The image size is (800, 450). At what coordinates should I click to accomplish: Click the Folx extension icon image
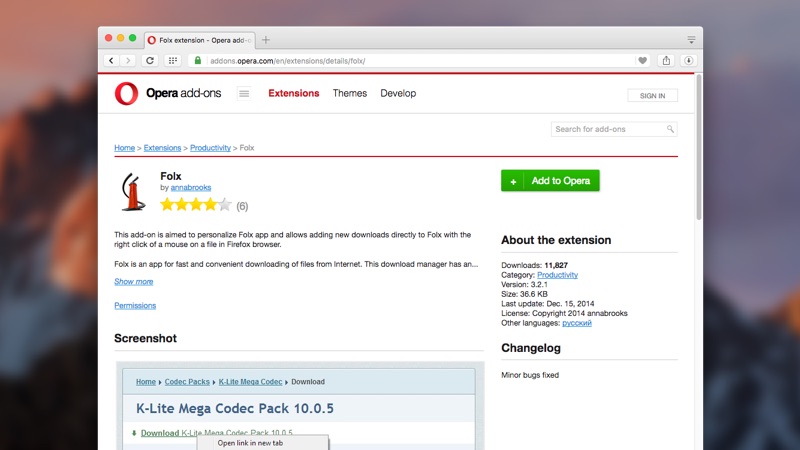pyautogui.click(x=133, y=191)
